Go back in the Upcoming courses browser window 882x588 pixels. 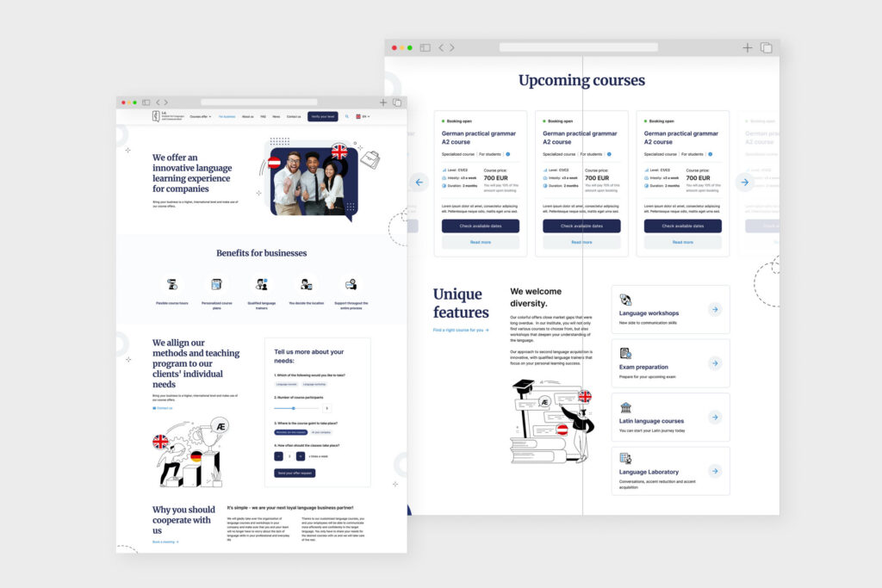coord(441,48)
